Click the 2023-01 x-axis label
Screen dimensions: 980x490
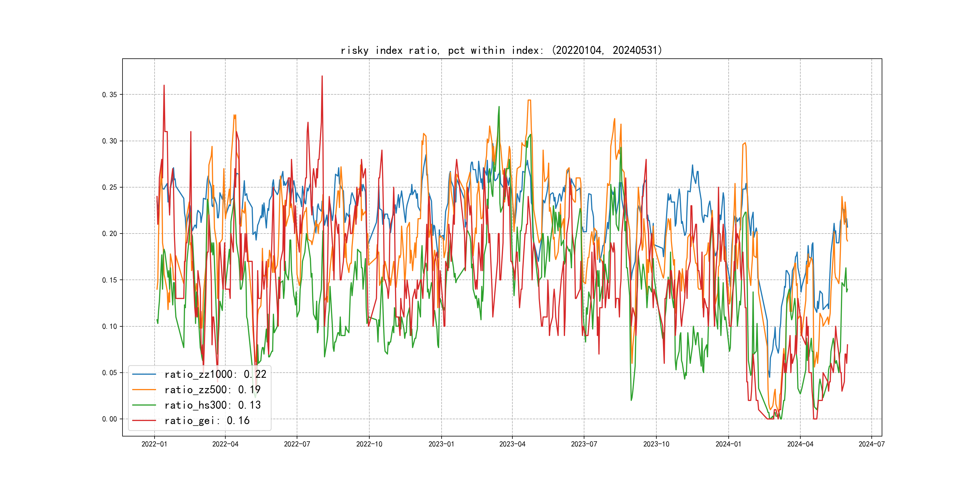[x=441, y=444]
